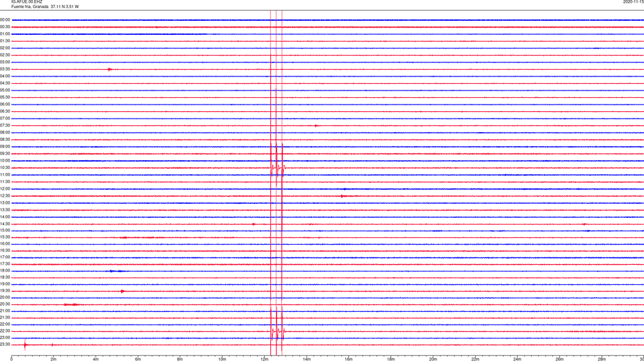The height and width of the screenshot is (362, 644).
Task: Click the seismic event on the 03:30 trace
Action: [109, 69]
